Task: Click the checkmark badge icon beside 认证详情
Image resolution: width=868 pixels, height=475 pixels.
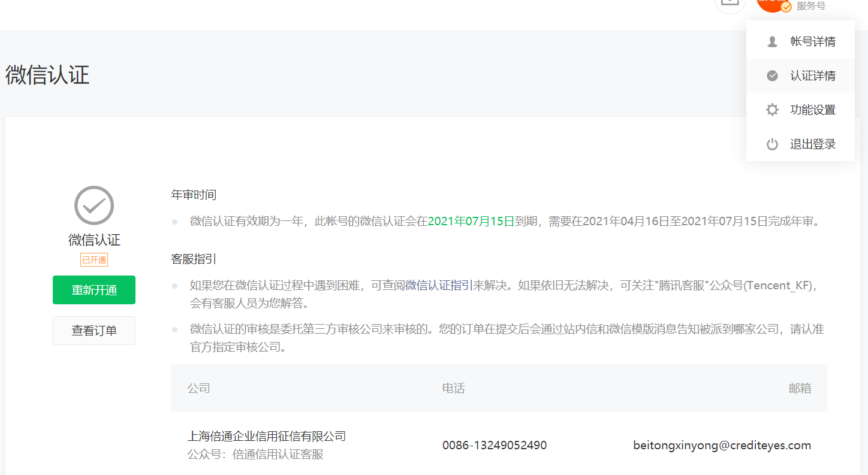Action: click(772, 76)
